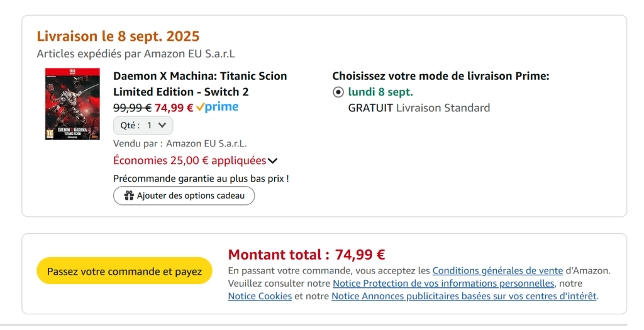This screenshot has height=330, width=644.
Task: Open Notice Protection de vos informations personnelles
Action: (x=443, y=283)
